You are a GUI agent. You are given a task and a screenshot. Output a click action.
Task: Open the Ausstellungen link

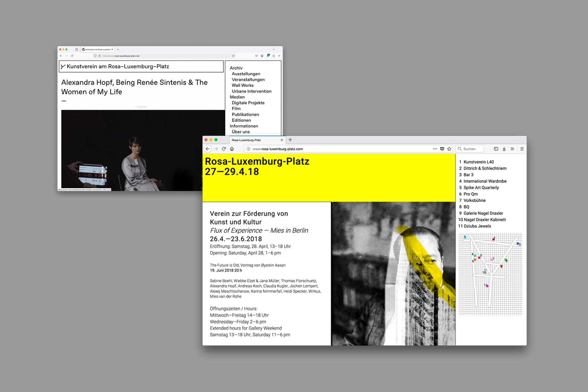pos(246,74)
